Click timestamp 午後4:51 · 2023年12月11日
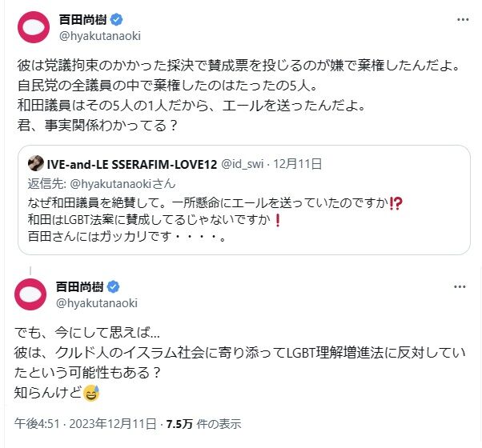The width and height of the screenshot is (482, 448). click(86, 424)
